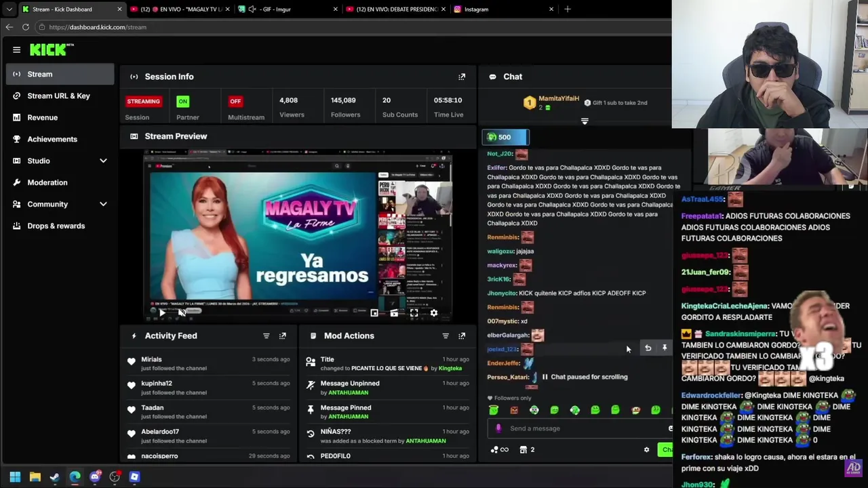Open the browser tab list dropdown
Image resolution: width=868 pixels, height=488 pixels.
pos(9,9)
